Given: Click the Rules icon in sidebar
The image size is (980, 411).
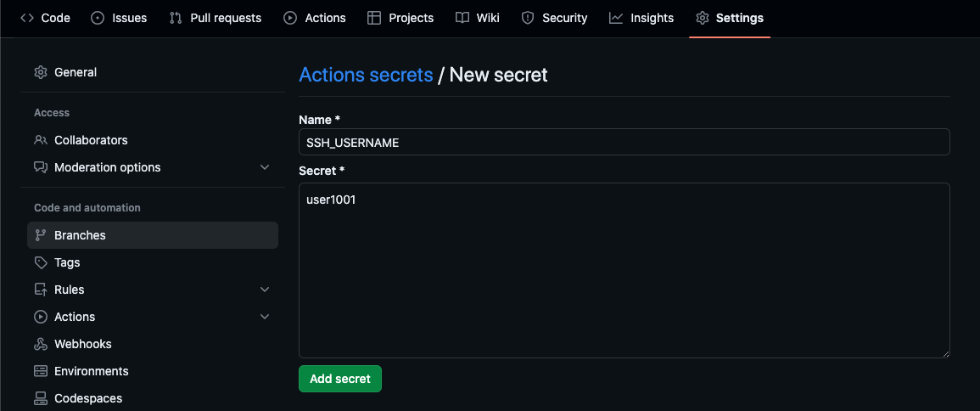Looking at the screenshot, I should point(41,290).
